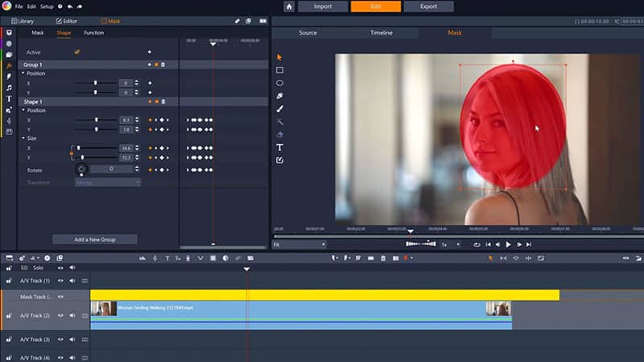The image size is (644, 362).
Task: Click the storyboard icon at timeline toolbar start
Action: click(x=9, y=258)
